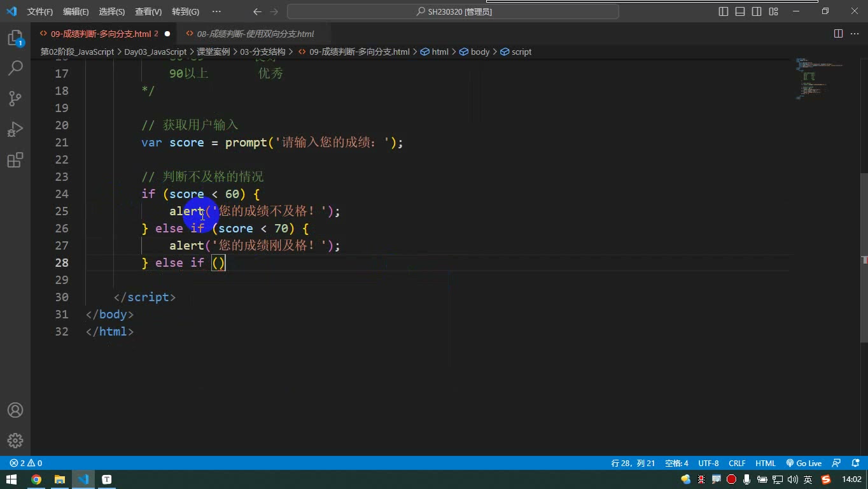Expand the Day03_JavaScript breadcrumb
This screenshot has width=868, height=489.
[x=155, y=52]
